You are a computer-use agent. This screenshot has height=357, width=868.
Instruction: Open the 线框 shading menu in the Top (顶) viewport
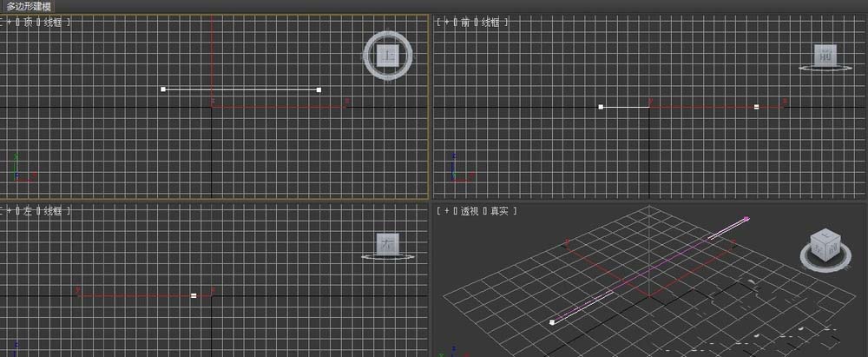53,23
